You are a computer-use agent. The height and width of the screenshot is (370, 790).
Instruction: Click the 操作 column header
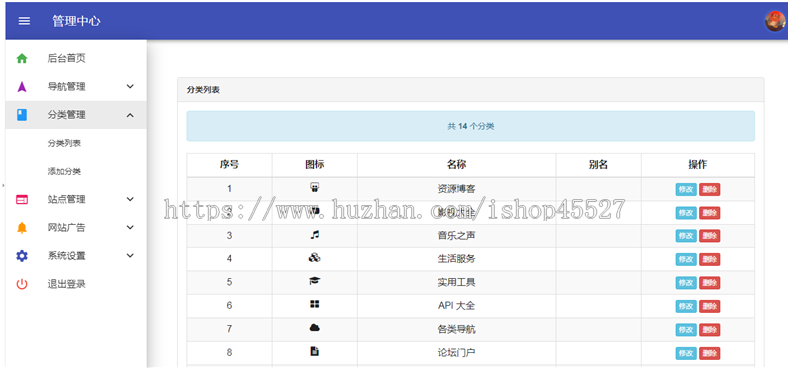pos(698,165)
